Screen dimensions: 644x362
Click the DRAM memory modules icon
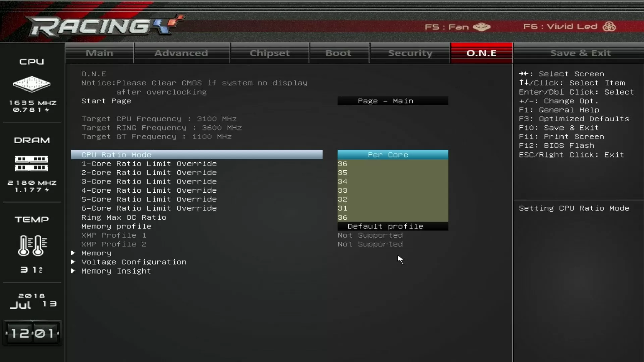click(32, 163)
